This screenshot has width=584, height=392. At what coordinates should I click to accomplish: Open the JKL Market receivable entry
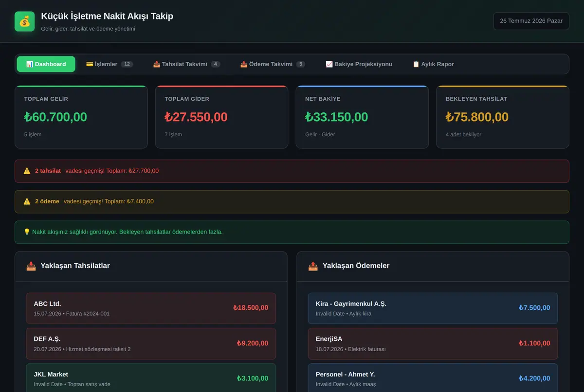[x=151, y=378]
